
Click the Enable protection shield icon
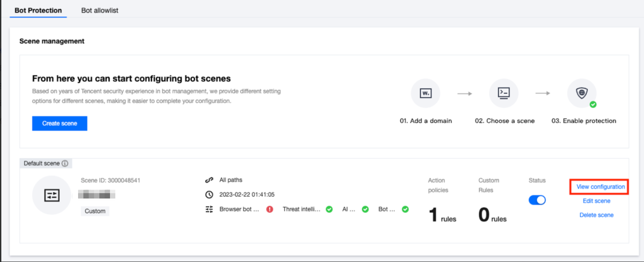(581, 93)
